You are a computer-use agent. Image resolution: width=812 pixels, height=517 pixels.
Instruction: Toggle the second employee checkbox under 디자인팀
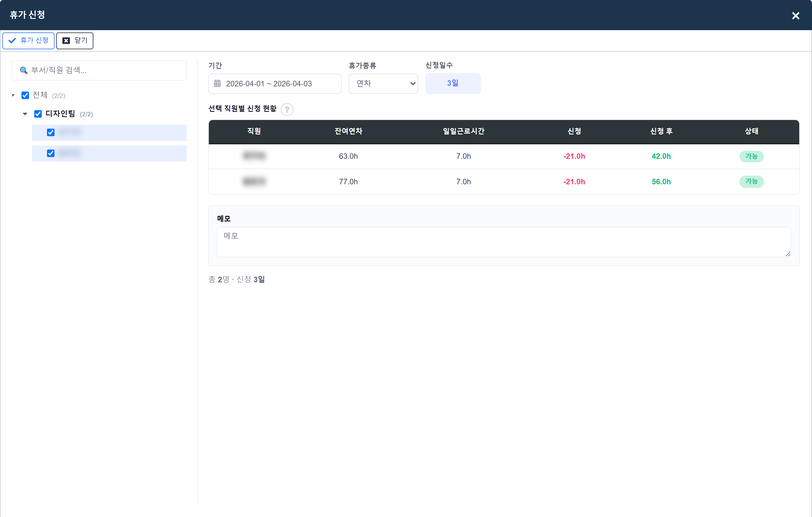tap(50, 153)
